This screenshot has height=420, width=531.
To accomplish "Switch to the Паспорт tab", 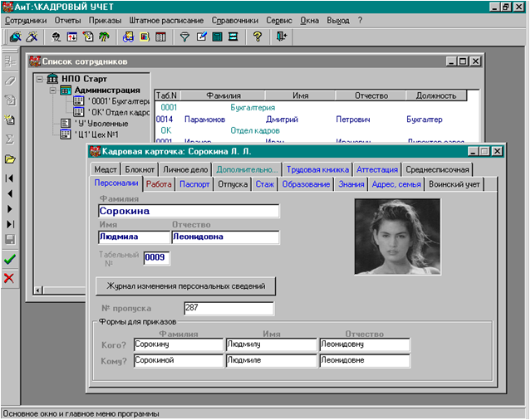I will pos(194,183).
